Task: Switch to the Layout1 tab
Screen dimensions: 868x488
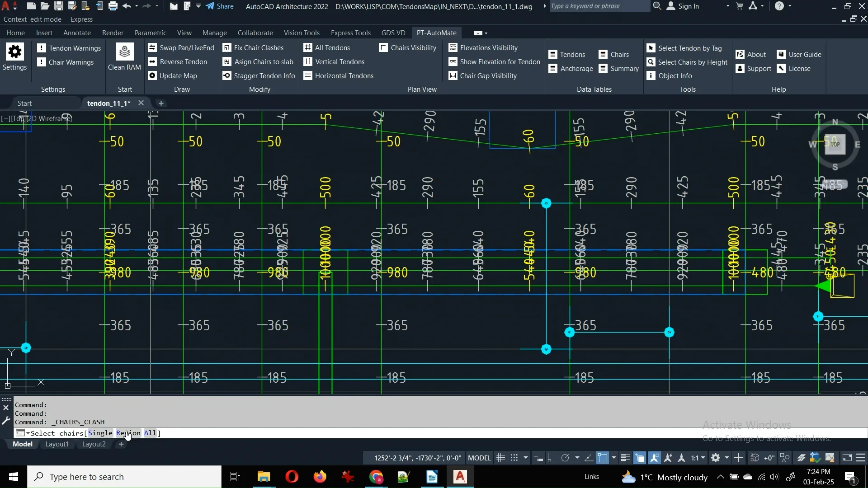Action: coord(57,444)
